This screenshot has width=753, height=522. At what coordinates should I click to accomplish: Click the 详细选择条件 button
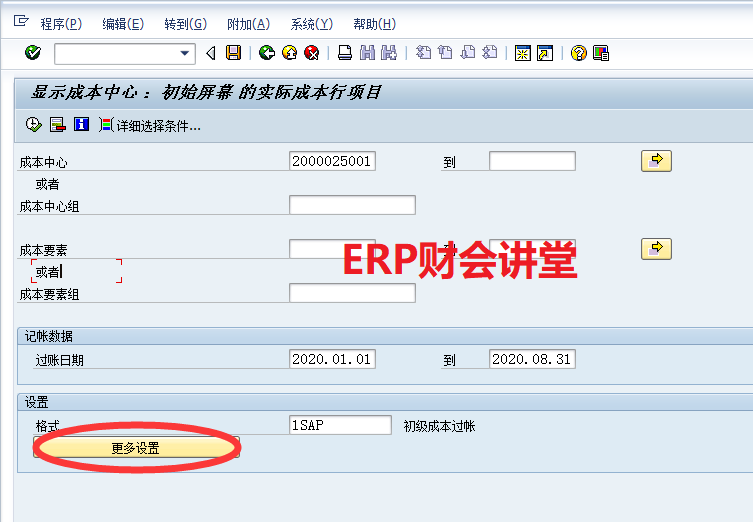(x=151, y=125)
